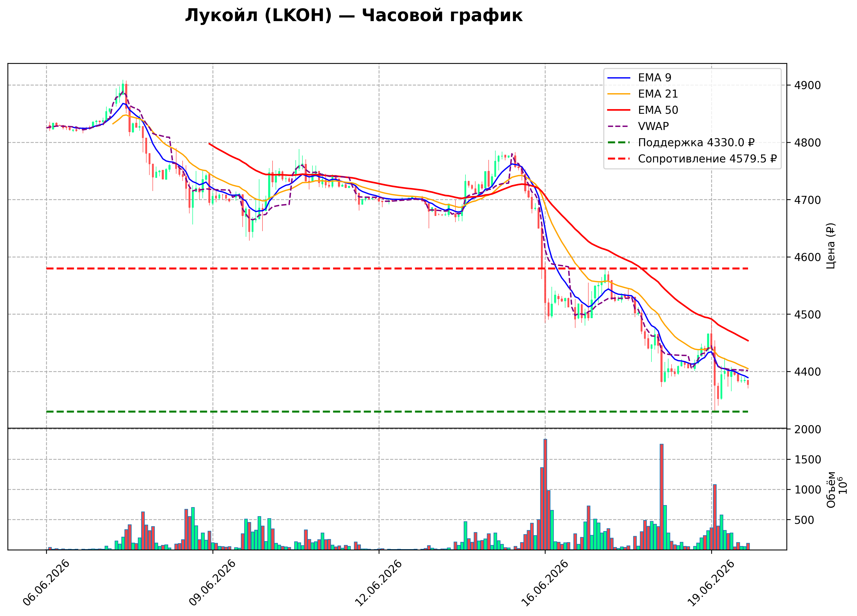Click the 4400 price axis tick label
The image size is (857, 616).
click(x=808, y=372)
